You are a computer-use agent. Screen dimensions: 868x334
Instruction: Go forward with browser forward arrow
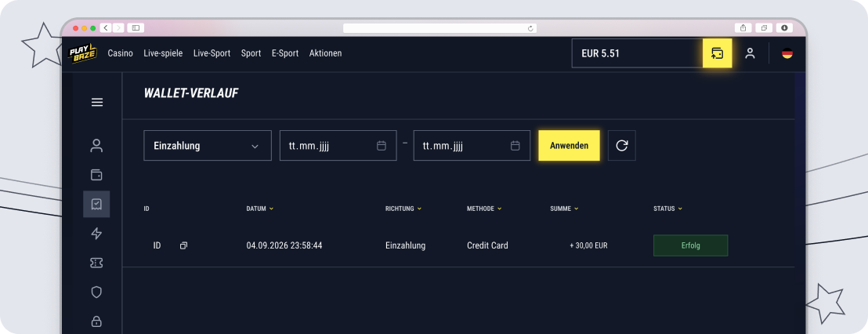118,27
